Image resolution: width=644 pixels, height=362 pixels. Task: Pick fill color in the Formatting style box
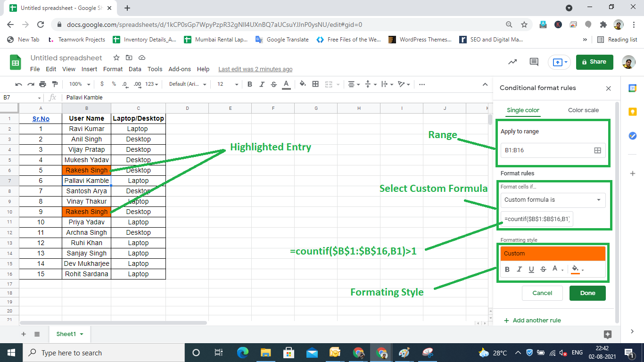coord(578,269)
